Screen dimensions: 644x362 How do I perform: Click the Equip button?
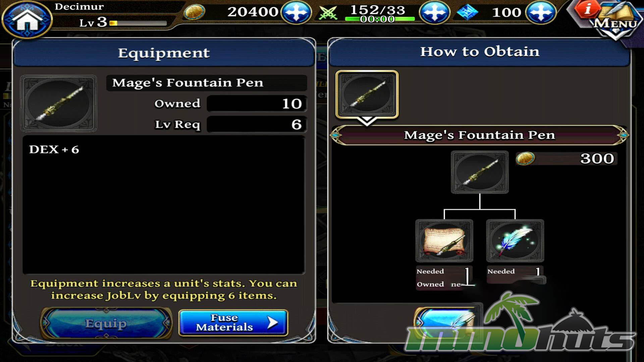pyautogui.click(x=106, y=323)
